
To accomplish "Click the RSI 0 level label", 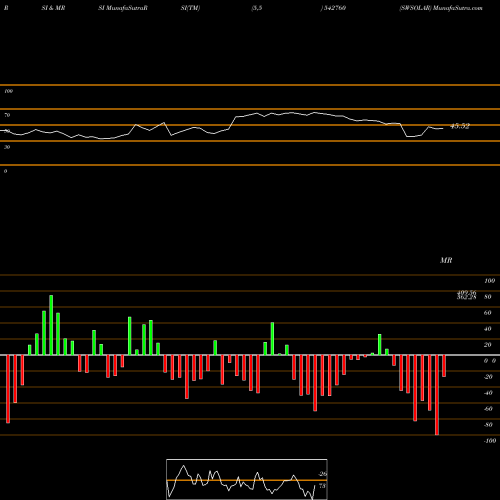I will click(5, 171).
